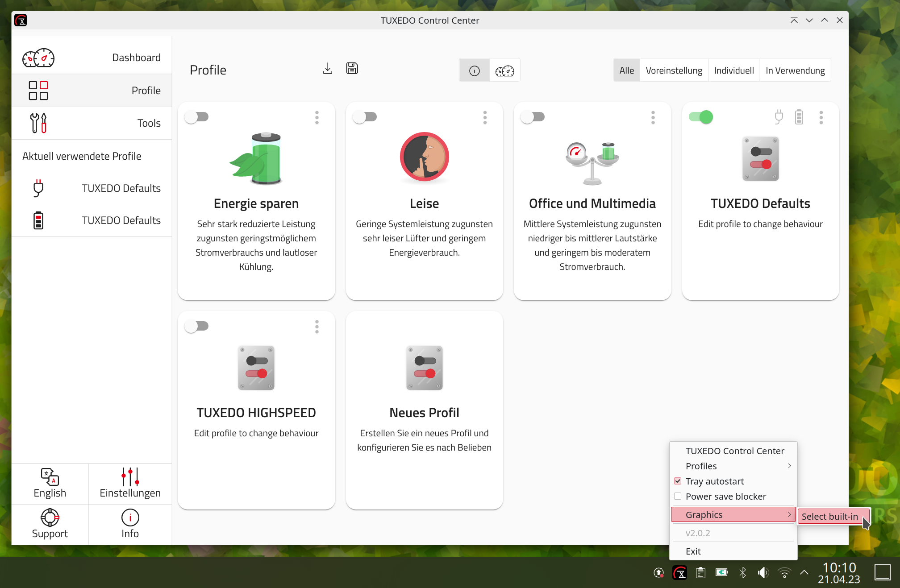Open battery TUXEDO Defaults profile in sidebar
Screen dimensions: 900x588
[92, 220]
